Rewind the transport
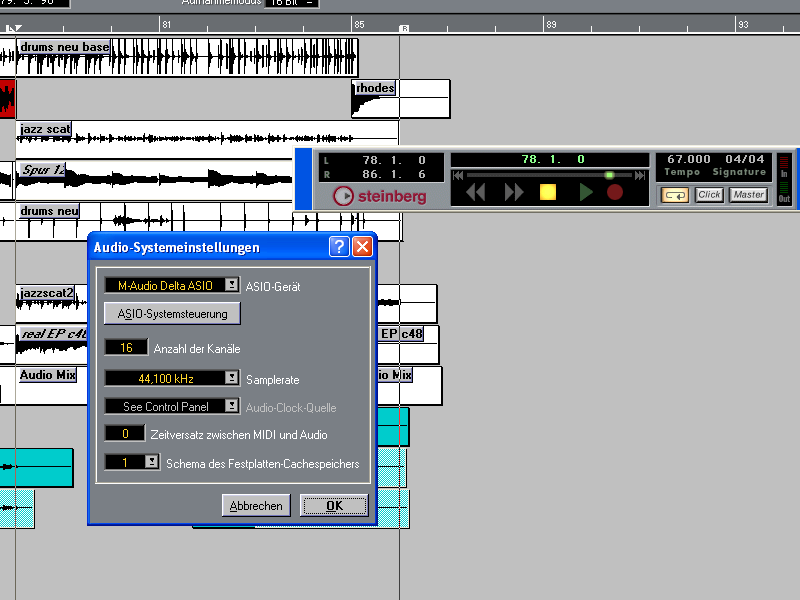The width and height of the screenshot is (800, 600). click(x=476, y=192)
